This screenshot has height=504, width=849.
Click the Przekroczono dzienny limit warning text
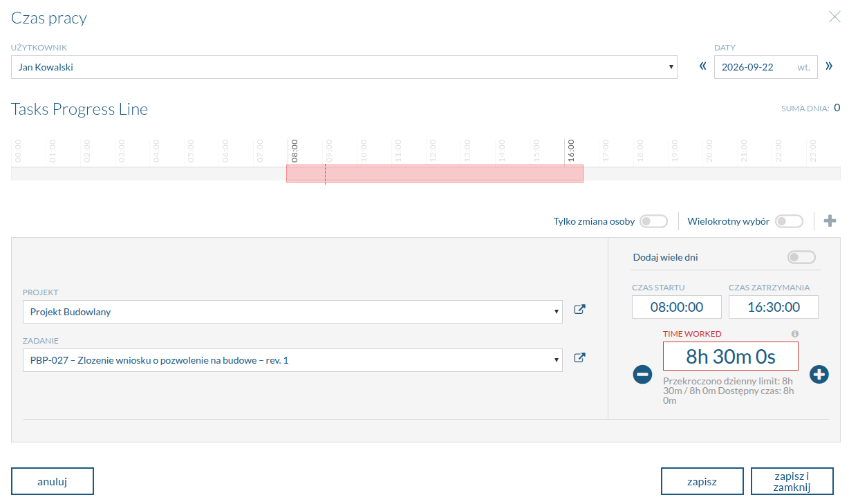(x=729, y=391)
